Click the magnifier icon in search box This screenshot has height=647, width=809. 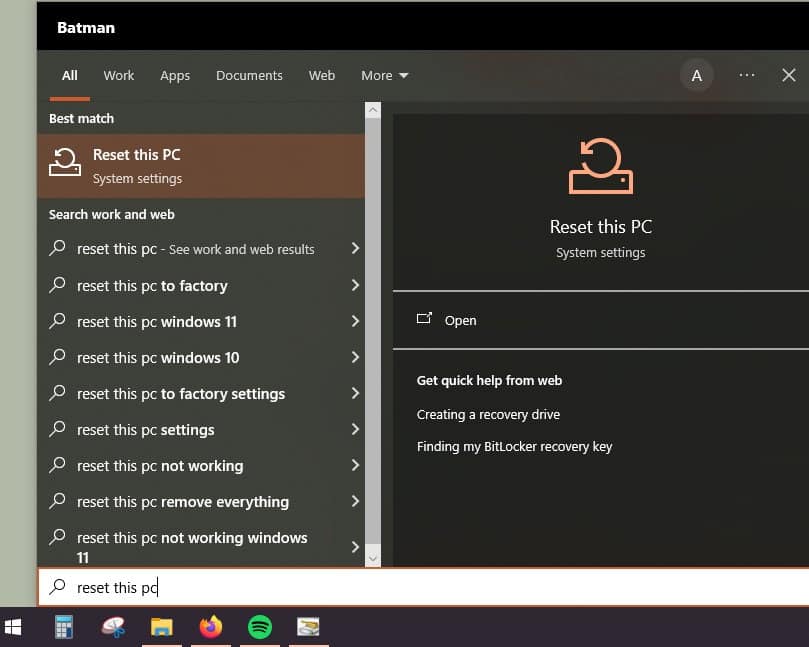click(x=57, y=586)
